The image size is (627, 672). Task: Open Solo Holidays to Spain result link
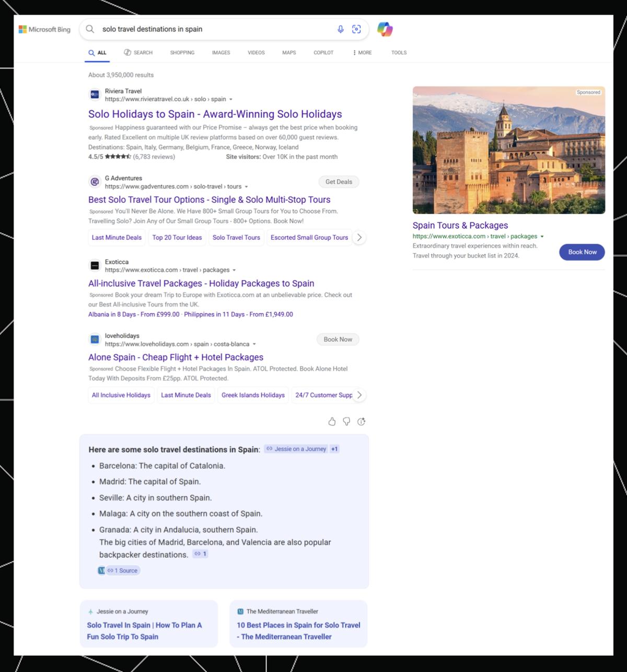(215, 114)
